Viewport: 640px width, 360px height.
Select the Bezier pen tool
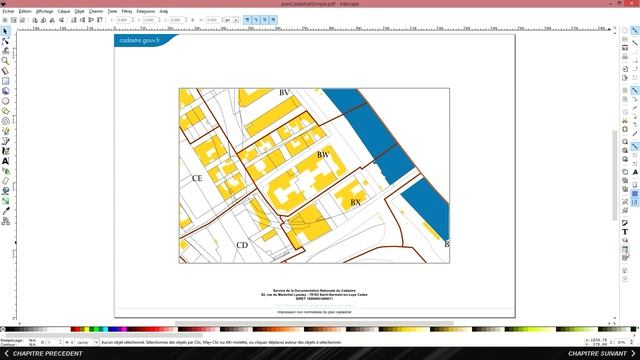(5, 141)
